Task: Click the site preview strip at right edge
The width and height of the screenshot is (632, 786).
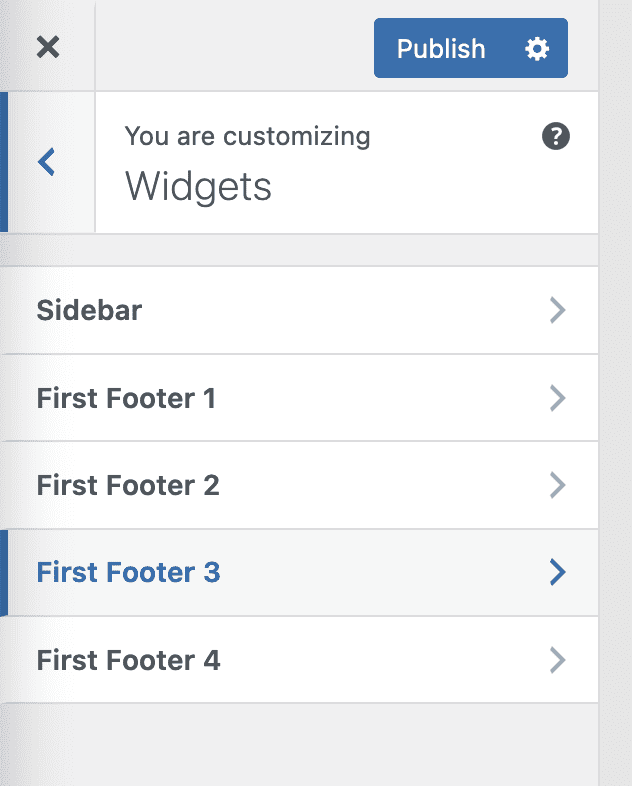Action: pyautogui.click(x=616, y=400)
